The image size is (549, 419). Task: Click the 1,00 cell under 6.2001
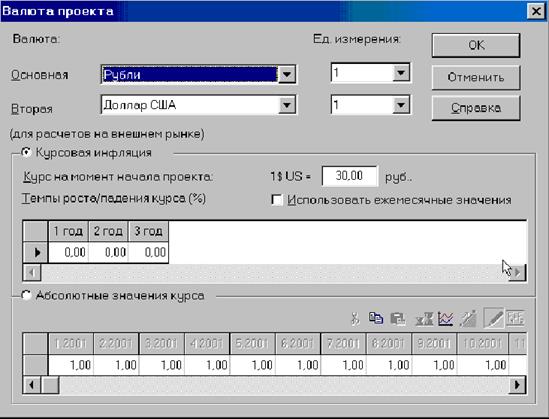pyautogui.click(x=298, y=365)
